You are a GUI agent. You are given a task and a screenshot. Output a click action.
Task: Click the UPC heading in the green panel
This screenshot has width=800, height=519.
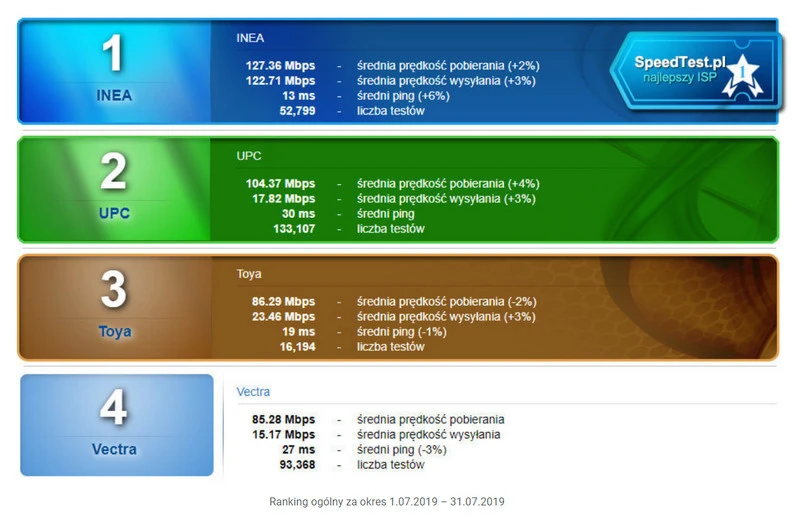pos(248,156)
